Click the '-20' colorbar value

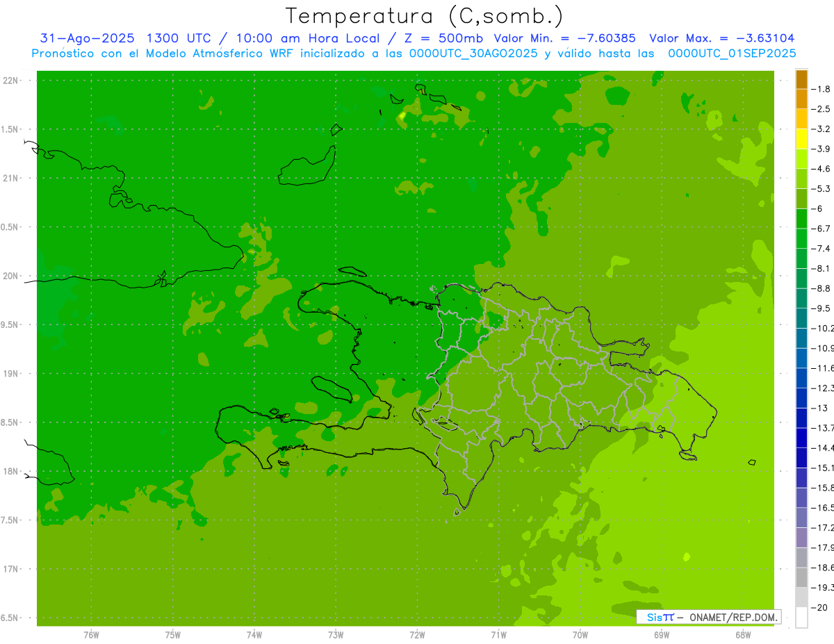tap(820, 607)
